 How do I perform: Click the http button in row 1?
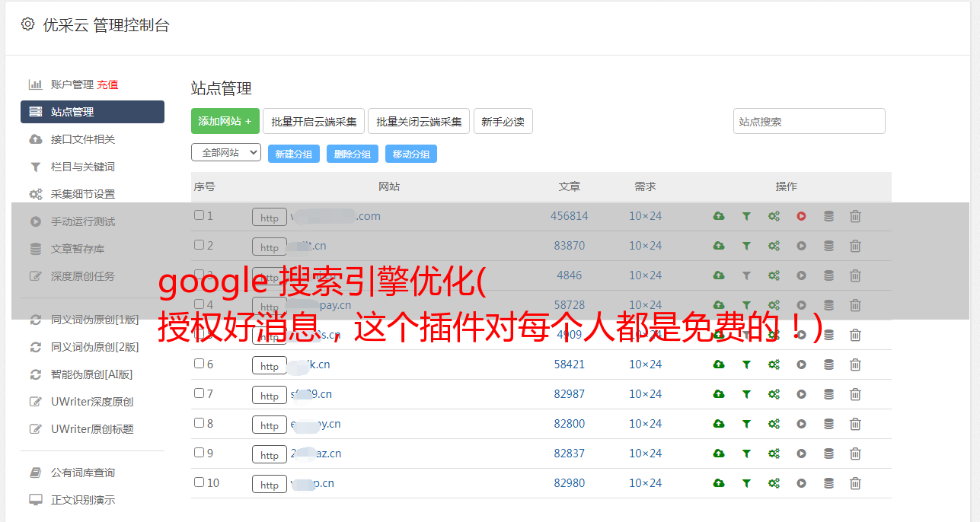270,217
